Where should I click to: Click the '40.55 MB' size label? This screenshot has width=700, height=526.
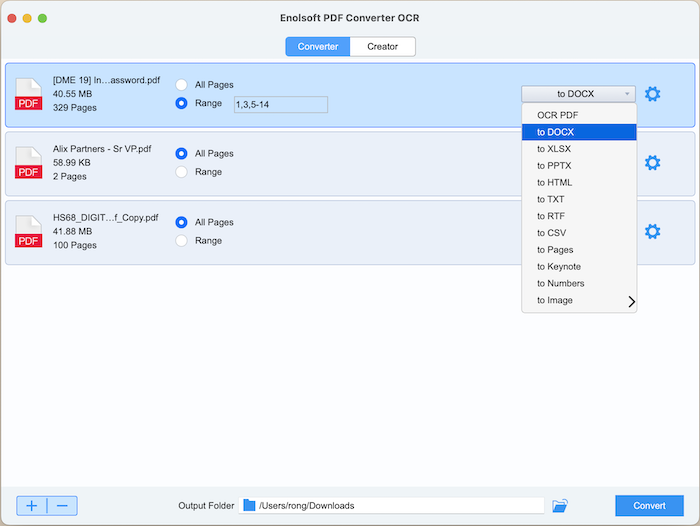pyautogui.click(x=72, y=94)
